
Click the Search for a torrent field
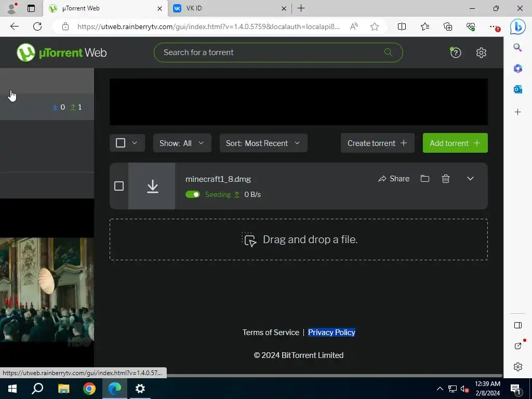coord(278,52)
